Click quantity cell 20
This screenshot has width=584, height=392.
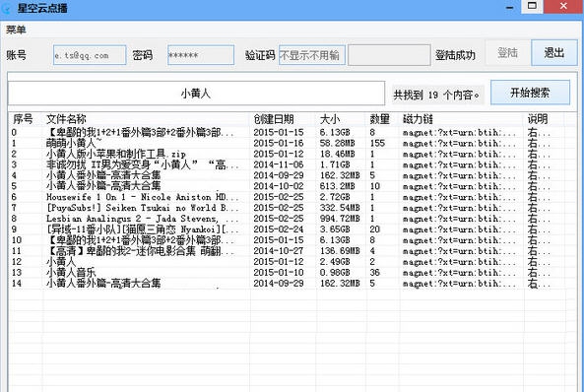[x=374, y=229]
